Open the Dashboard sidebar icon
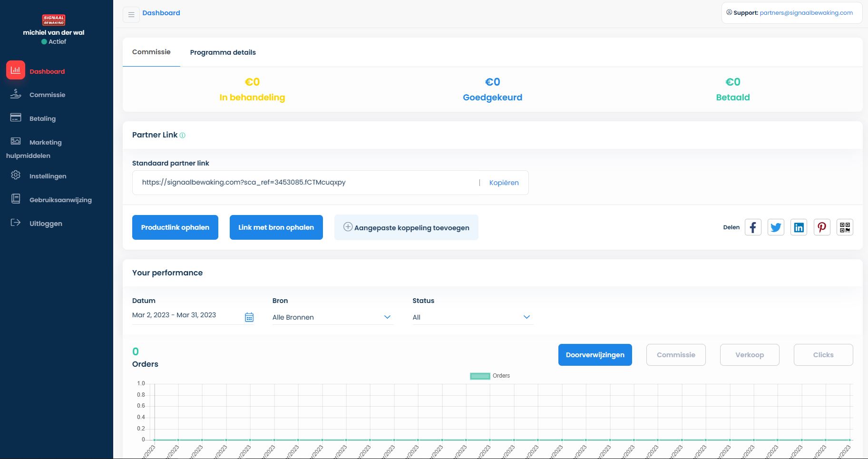 pos(16,70)
